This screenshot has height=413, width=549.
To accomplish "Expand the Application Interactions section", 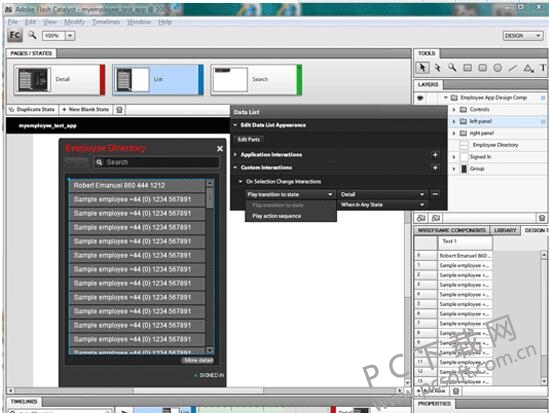I will pyautogui.click(x=235, y=155).
